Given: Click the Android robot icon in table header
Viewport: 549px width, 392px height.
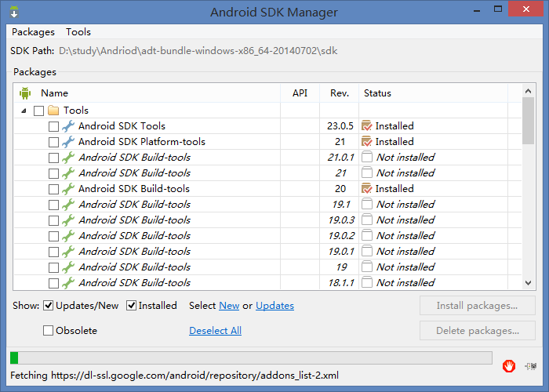Looking at the screenshot, I should click(25, 93).
